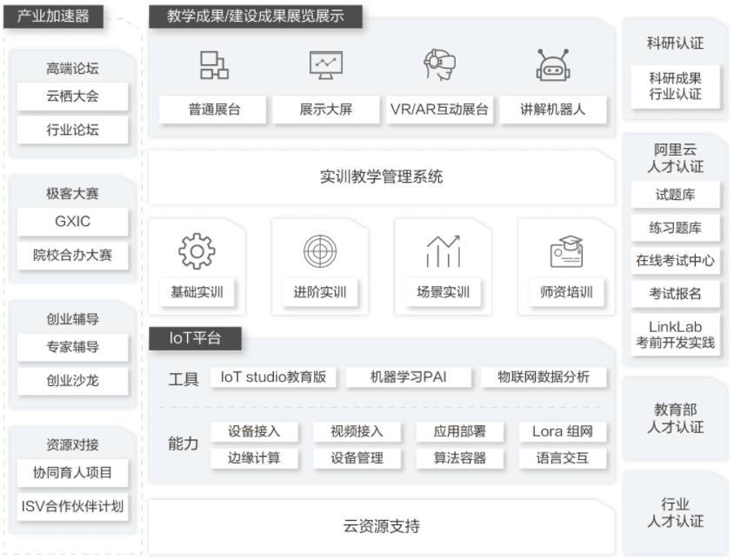
Task: Click the 专家辅导 item
Action: click(x=72, y=347)
